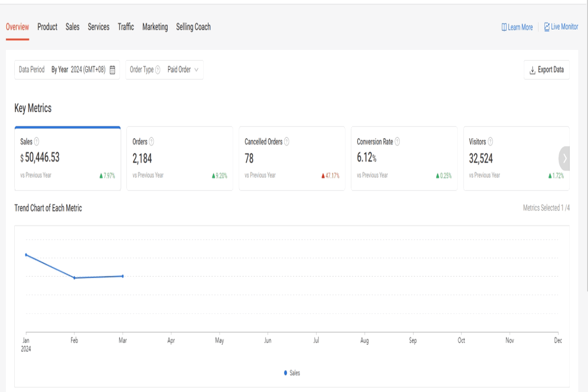Click the Export Data download icon
Viewport: 588px width, 392px height.
coord(532,70)
